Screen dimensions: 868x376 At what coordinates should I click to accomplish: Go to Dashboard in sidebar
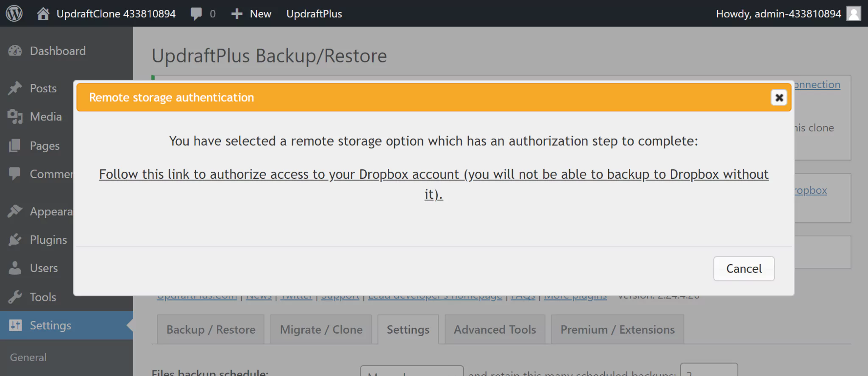click(58, 51)
